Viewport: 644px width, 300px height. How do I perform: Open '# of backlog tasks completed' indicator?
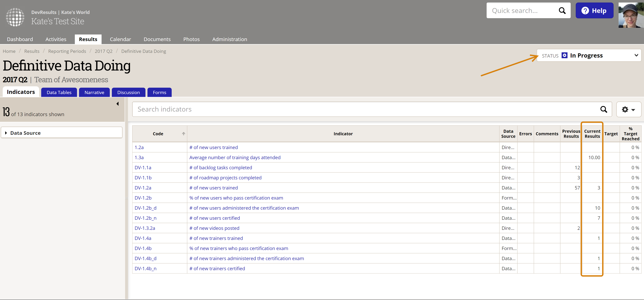(x=220, y=168)
